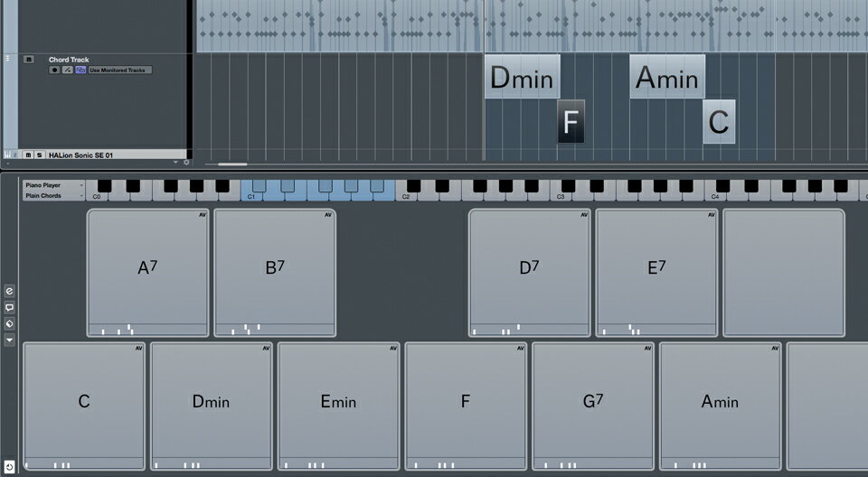868x477 pixels.
Task: Click the empty chord pad right of E7
Action: tap(784, 273)
